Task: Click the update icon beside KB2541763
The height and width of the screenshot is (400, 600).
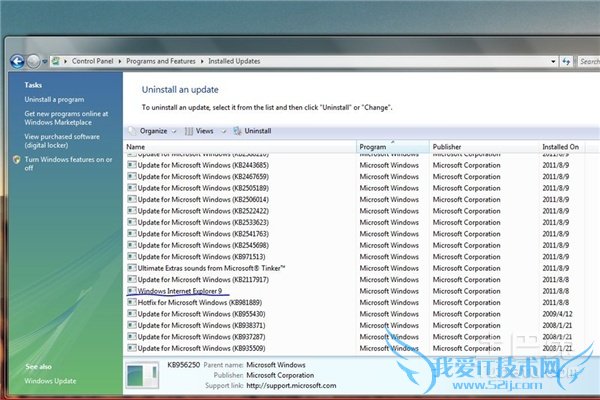Action: tap(132, 233)
